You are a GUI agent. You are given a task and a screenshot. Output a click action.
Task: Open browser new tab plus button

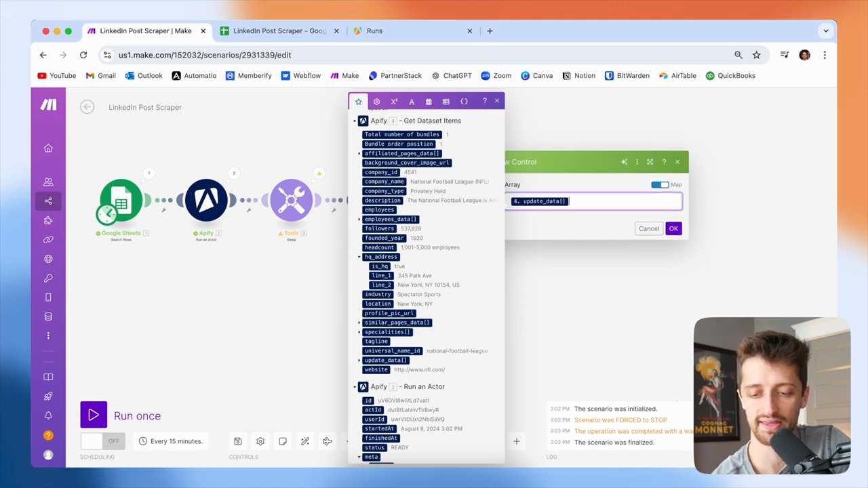pos(490,30)
